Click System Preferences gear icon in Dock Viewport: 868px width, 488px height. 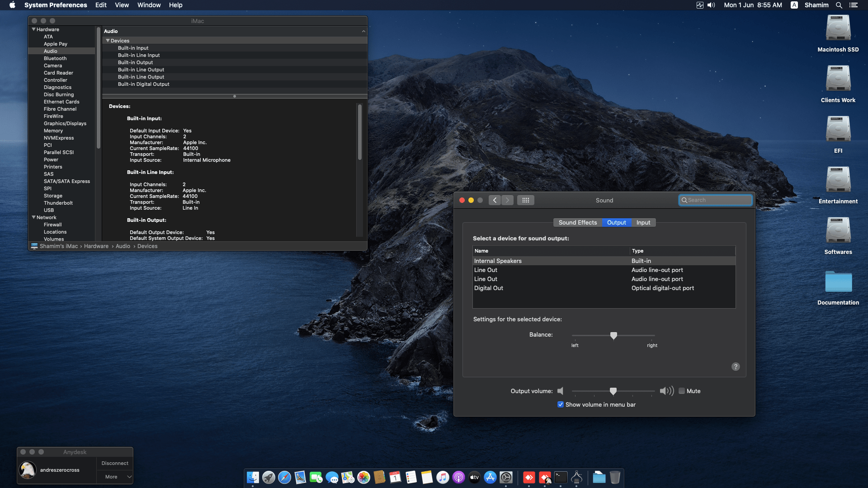point(506,477)
